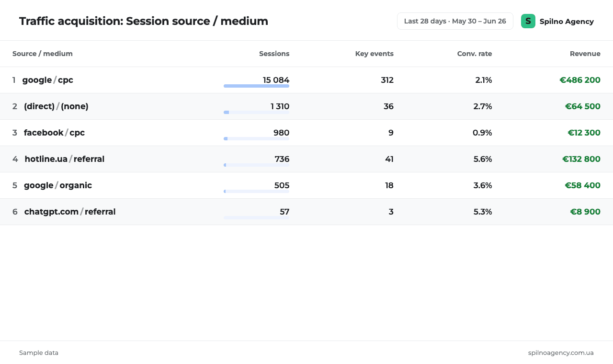
Task: Click the Source / medium column header
Action: click(x=43, y=54)
